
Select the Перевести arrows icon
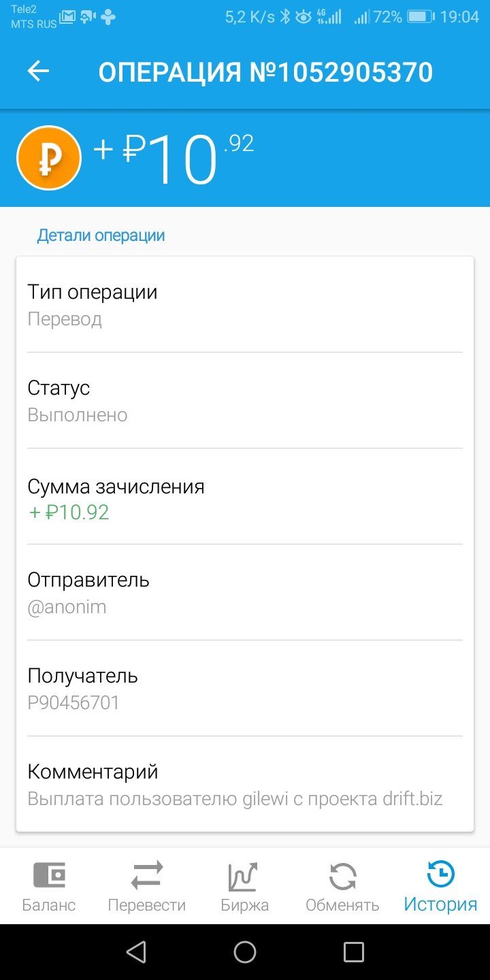click(147, 875)
